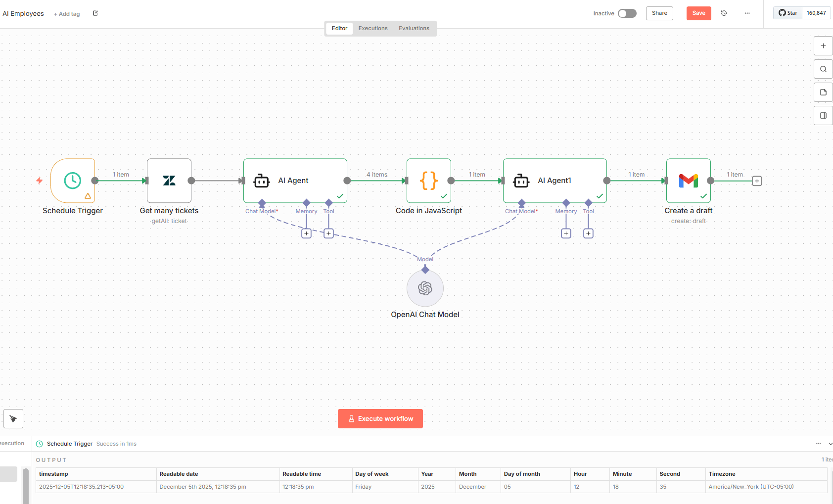Select the Gmail Create a draft node
833x504 pixels.
pos(688,181)
